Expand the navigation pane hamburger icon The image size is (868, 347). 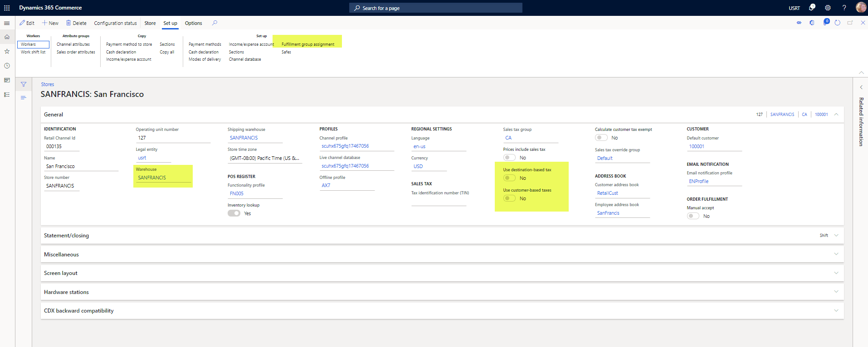point(7,23)
